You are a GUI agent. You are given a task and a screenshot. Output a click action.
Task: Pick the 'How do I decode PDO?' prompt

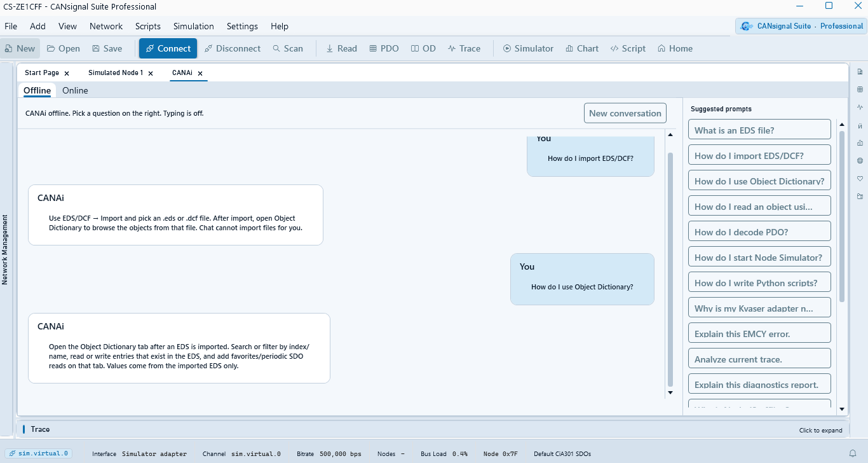(759, 231)
